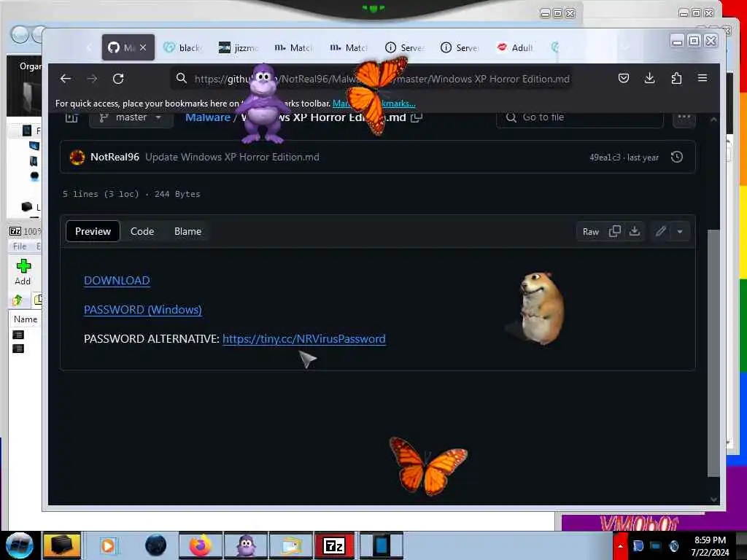747x560 pixels.
Task: Go back using the browser back arrow
Action: click(65, 79)
